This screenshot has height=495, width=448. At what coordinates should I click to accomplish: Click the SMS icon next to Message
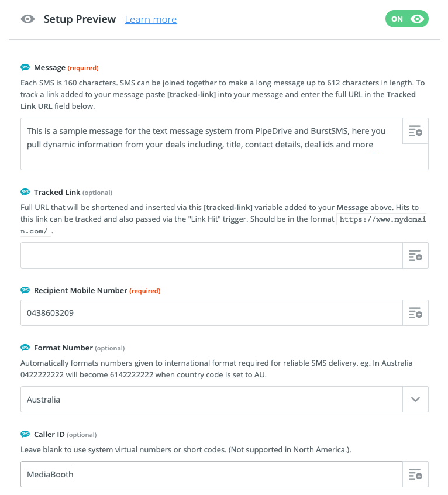[25, 67]
